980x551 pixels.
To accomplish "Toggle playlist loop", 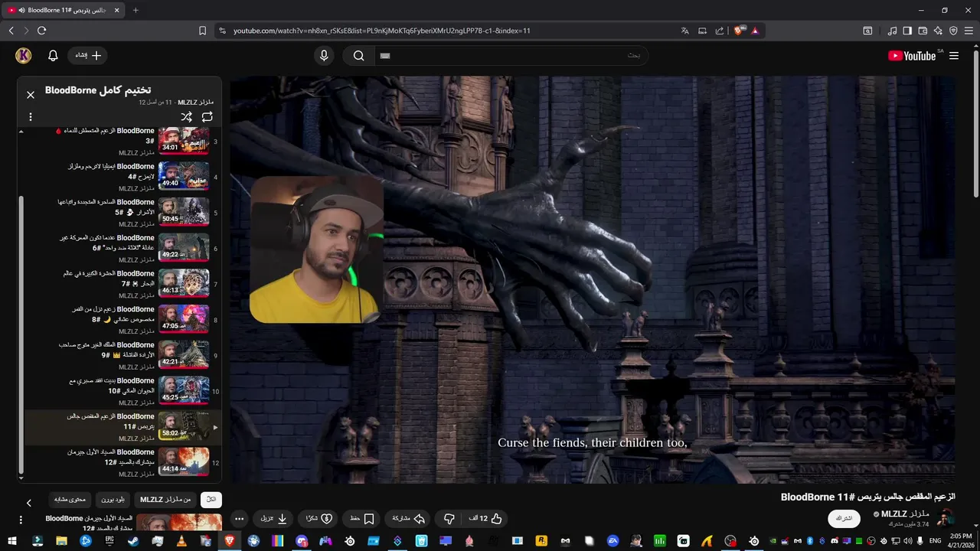I will click(207, 117).
